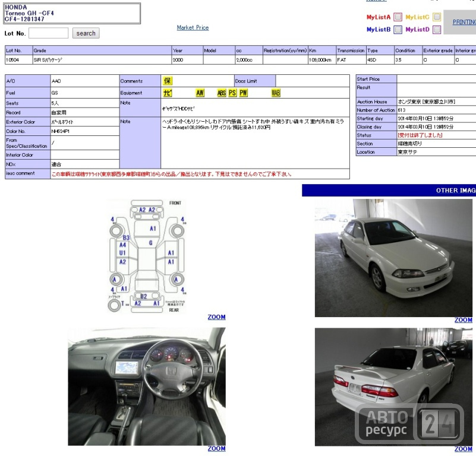Click the OTHER IMAGES header bar
476x456 pixels.
click(389, 190)
